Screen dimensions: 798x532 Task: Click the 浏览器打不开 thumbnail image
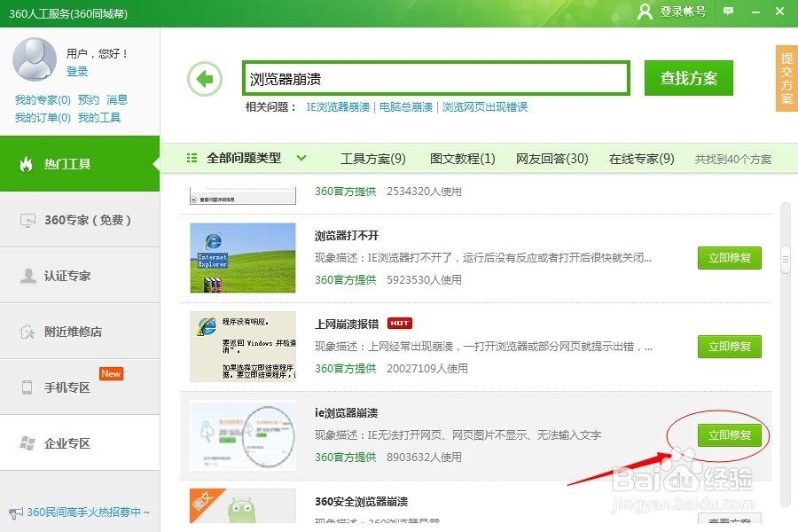tap(243, 258)
